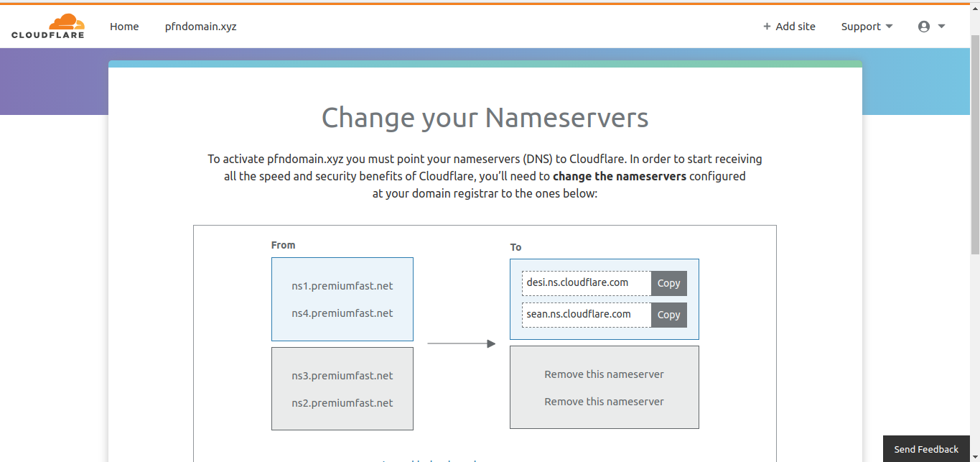Go to the Home menu item

tap(124, 27)
